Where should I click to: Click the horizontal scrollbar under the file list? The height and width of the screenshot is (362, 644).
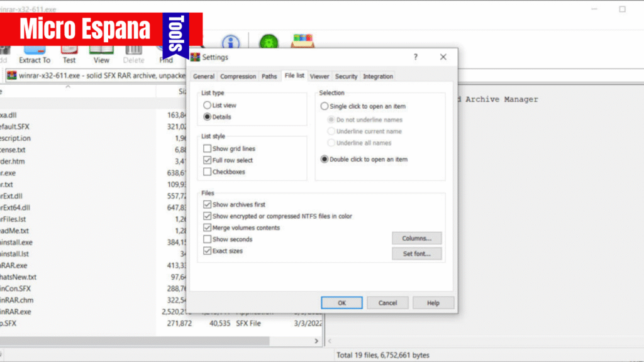click(135, 341)
